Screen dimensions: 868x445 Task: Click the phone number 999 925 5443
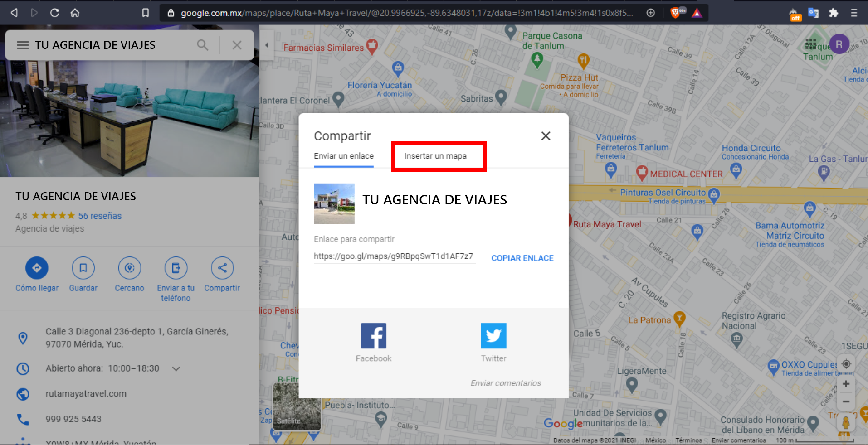click(x=73, y=419)
